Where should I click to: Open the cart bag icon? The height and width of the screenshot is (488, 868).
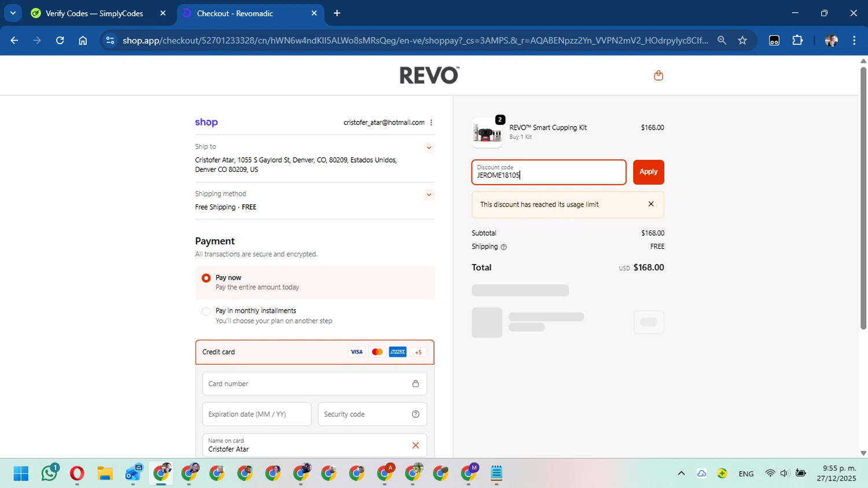(658, 75)
